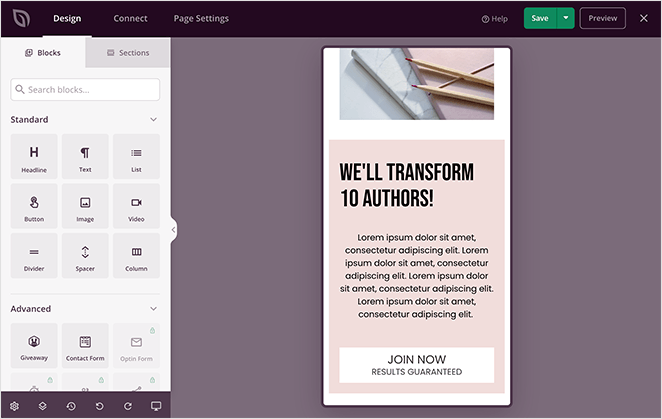Image resolution: width=662 pixels, height=419 pixels.
Task: Click the Preview button
Action: [602, 18]
